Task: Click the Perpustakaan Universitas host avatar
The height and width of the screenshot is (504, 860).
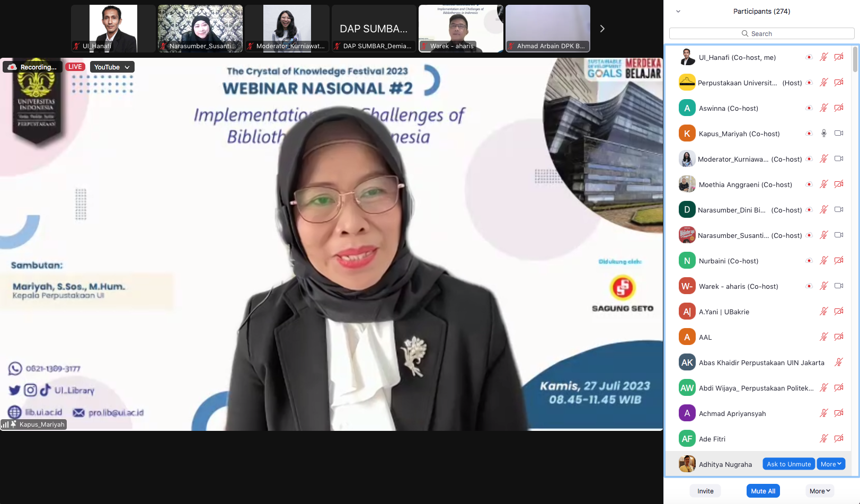Action: pyautogui.click(x=687, y=83)
